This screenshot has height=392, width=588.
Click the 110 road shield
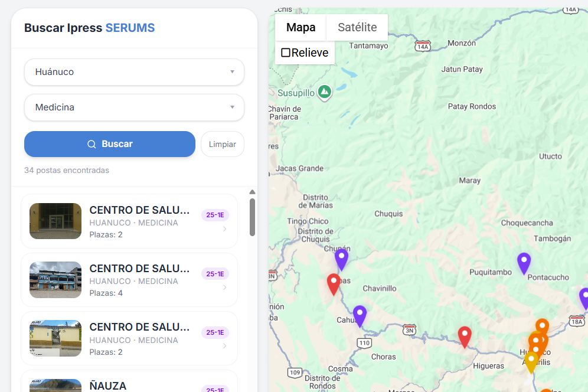pyautogui.click(x=364, y=343)
